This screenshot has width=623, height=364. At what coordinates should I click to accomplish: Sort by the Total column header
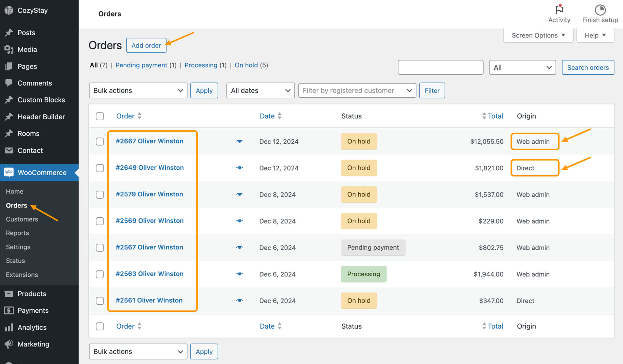[492, 116]
